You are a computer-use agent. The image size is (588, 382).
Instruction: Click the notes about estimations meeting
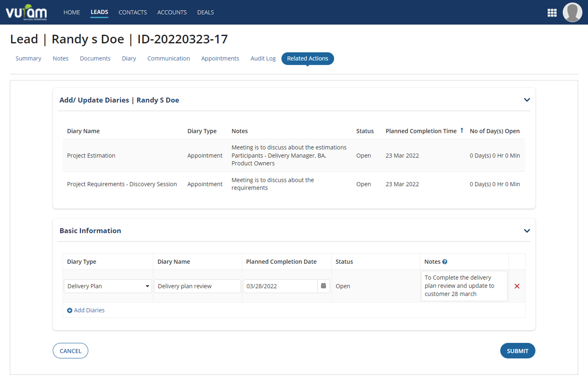pyautogui.click(x=289, y=155)
